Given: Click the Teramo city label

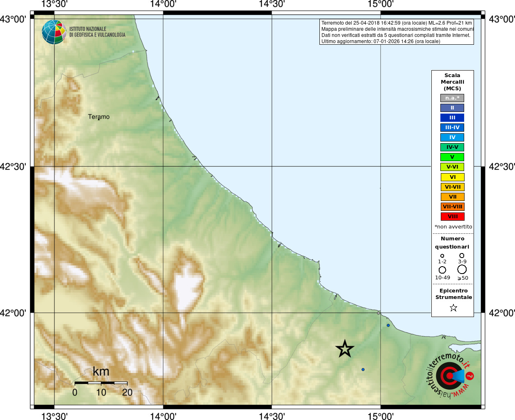Looking at the screenshot, I should [99, 117].
